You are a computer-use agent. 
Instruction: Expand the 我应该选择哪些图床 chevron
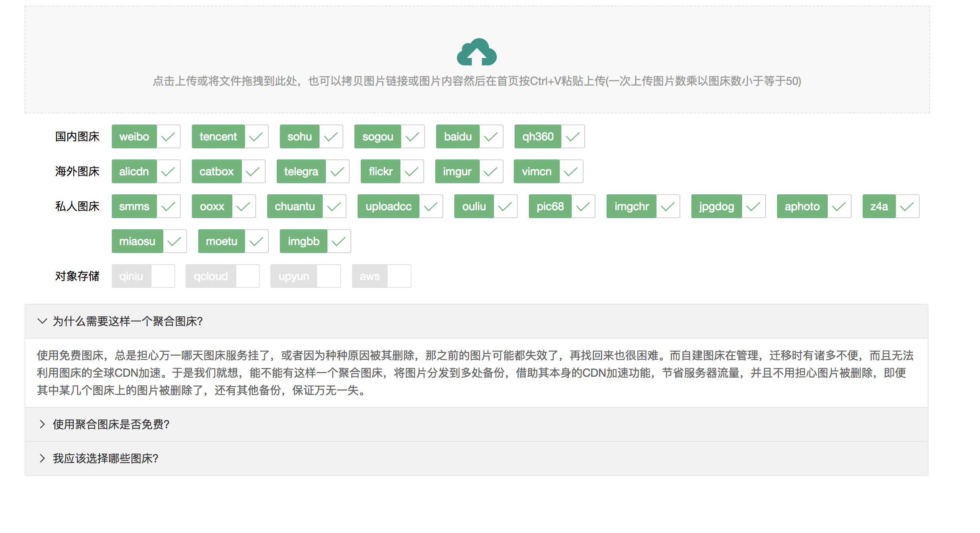pos(42,458)
